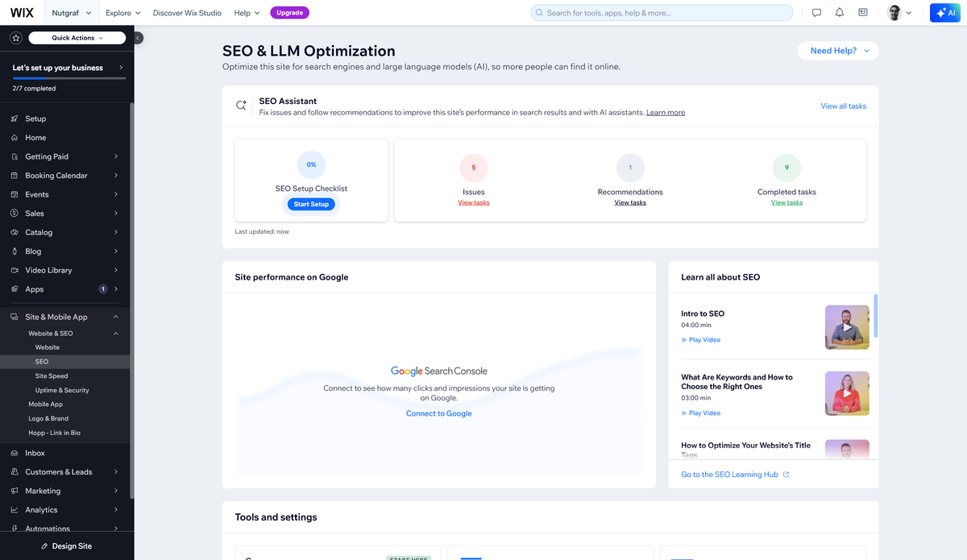Click the Booking Calendar icon

[15, 176]
